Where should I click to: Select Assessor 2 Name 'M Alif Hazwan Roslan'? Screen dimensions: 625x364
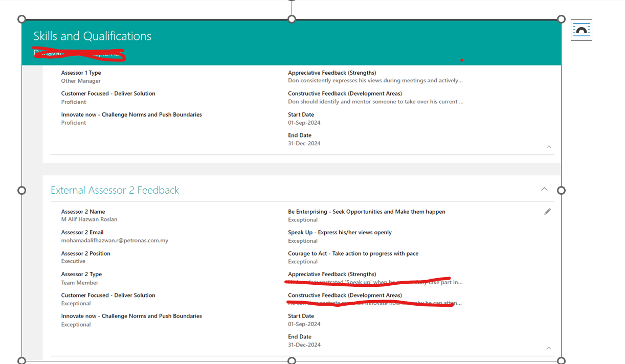click(89, 219)
